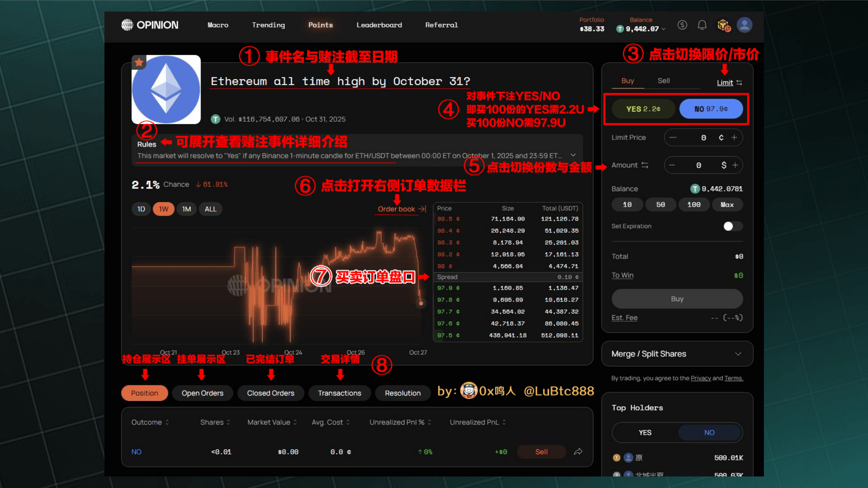The image size is (868, 488).
Task: Switch to the Open Orders tab
Action: pos(202,393)
